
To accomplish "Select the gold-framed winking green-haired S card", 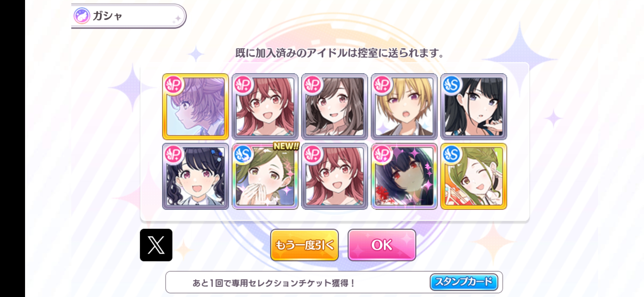I will pos(474,176).
